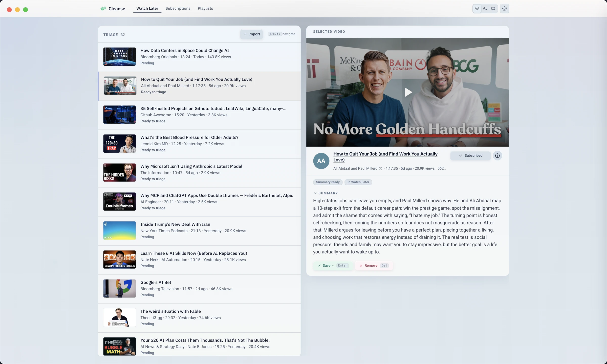Select 'How to Quit Your Job' list title
This screenshot has width=607, height=364.
[197, 79]
